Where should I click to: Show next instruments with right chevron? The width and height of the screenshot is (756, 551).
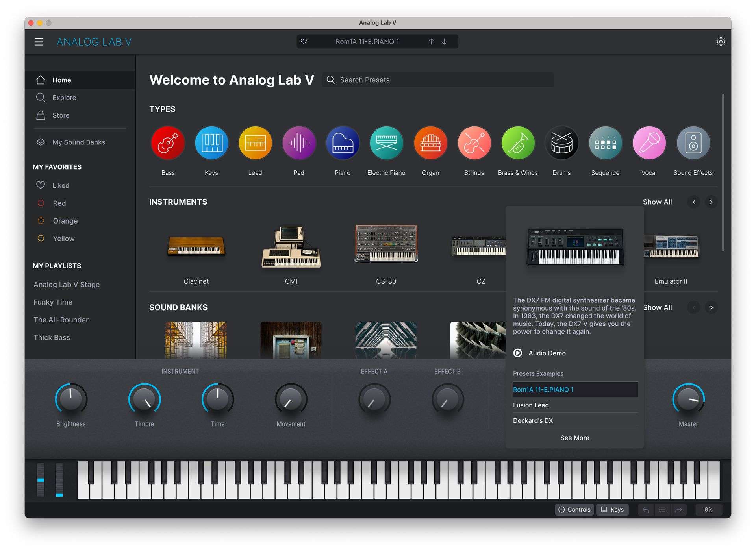(711, 202)
